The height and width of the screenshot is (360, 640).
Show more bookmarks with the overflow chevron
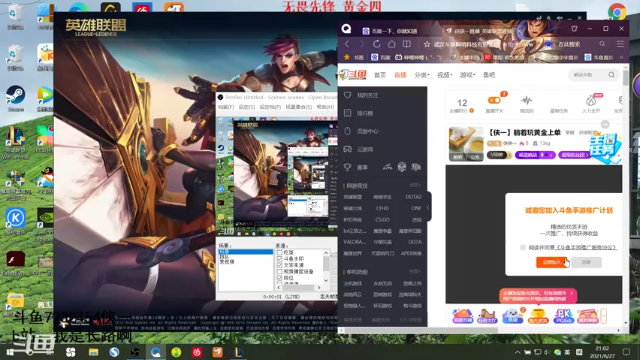622,58
